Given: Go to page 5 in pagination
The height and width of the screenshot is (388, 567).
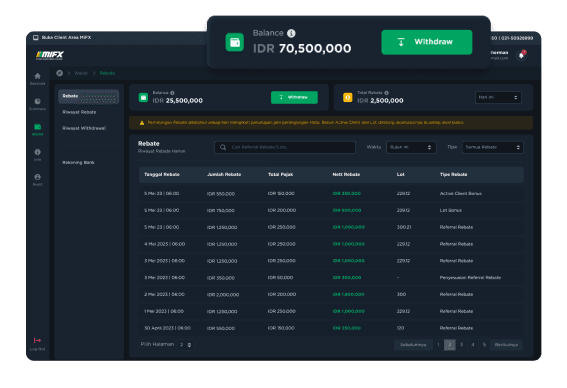Looking at the screenshot, I should click(x=485, y=345).
